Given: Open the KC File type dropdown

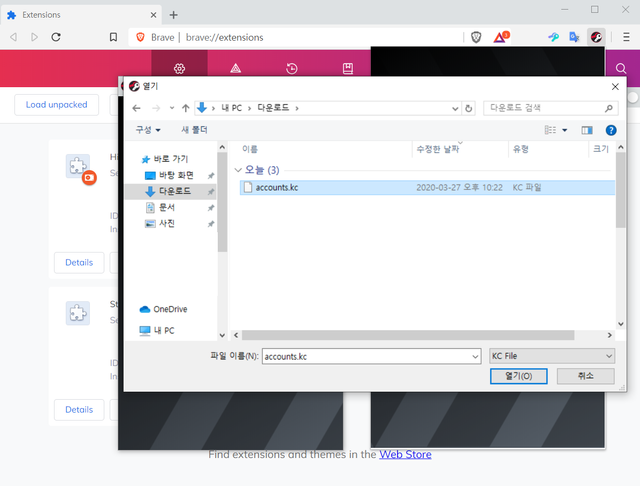Looking at the screenshot, I should pyautogui.click(x=552, y=356).
